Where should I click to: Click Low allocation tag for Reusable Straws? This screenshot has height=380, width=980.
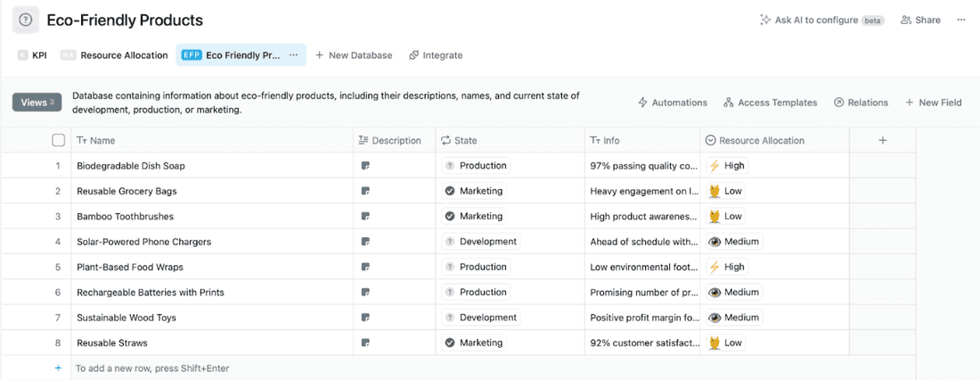[725, 343]
